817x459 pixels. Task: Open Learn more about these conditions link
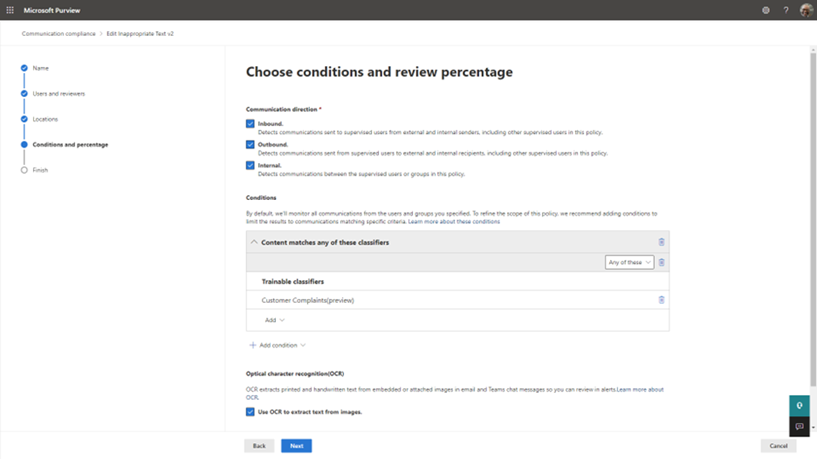tap(454, 221)
